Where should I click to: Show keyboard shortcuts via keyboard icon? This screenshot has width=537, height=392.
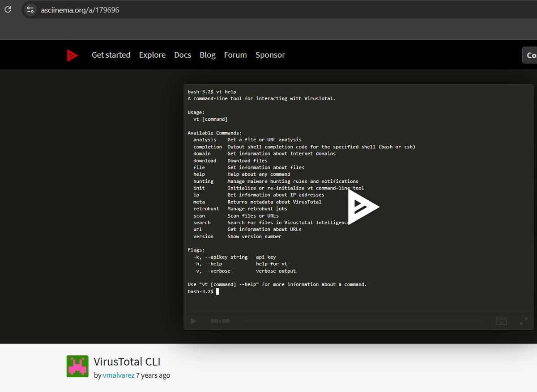click(x=501, y=321)
